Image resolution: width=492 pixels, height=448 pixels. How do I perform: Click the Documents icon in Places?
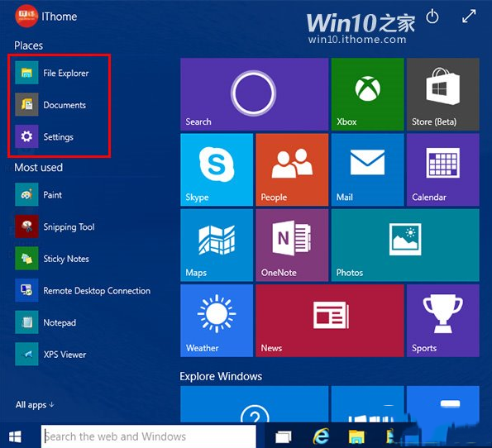26,104
